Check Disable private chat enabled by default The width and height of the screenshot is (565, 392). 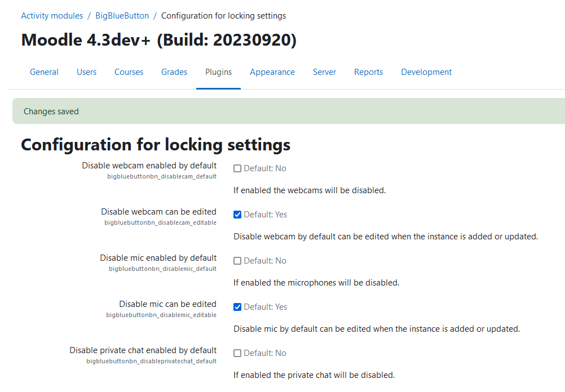pyautogui.click(x=237, y=353)
